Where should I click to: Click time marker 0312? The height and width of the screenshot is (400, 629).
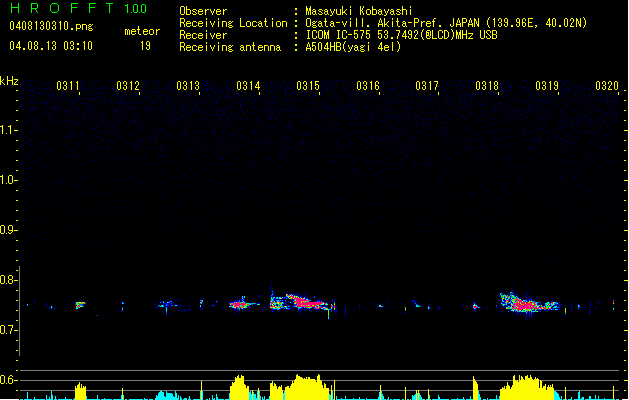tap(128, 86)
